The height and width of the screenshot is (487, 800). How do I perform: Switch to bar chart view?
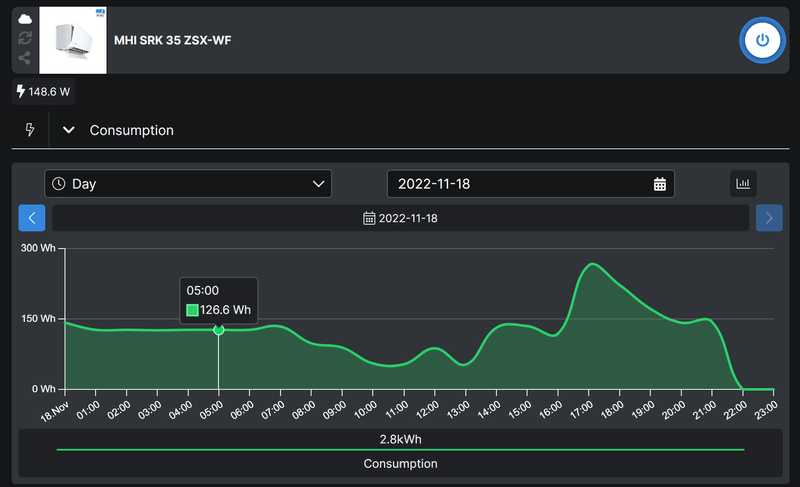pyautogui.click(x=743, y=184)
